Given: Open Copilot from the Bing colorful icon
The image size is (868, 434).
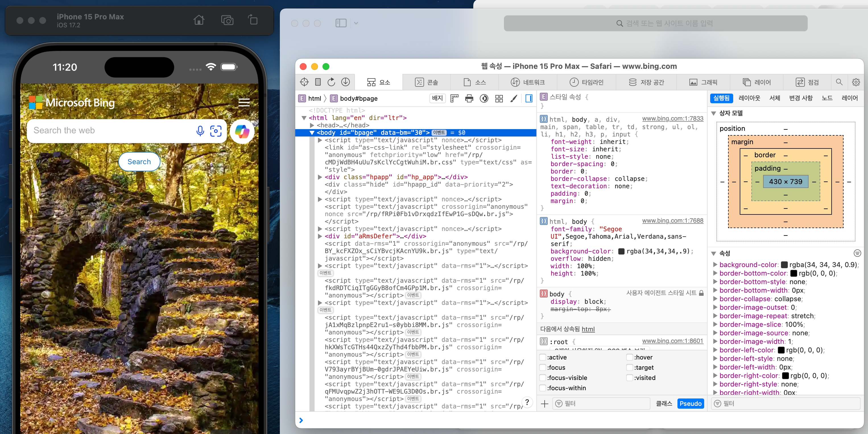Looking at the screenshot, I should point(242,131).
